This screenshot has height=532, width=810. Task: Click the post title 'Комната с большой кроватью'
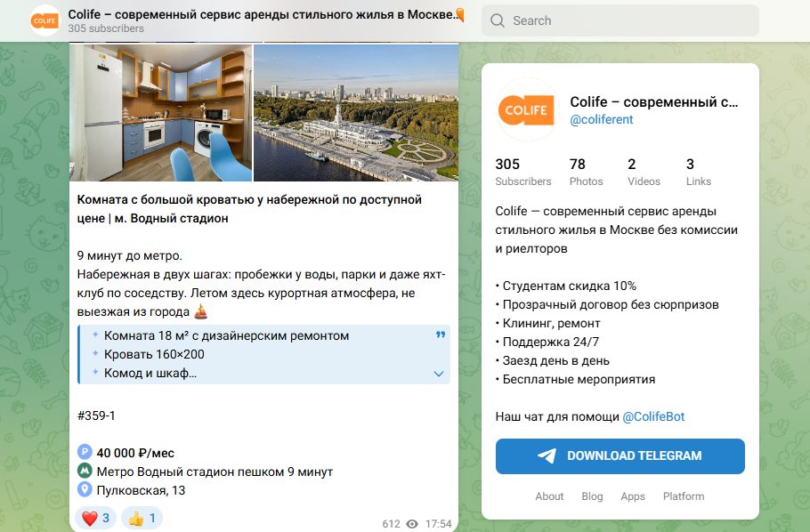(x=249, y=209)
